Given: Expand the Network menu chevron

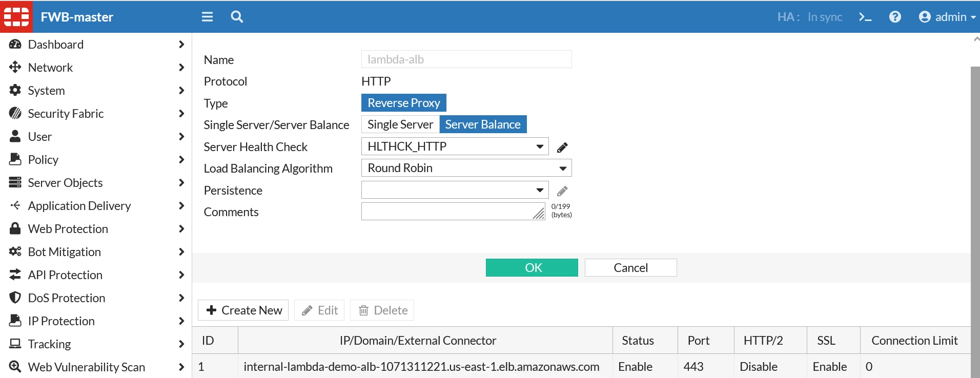Looking at the screenshot, I should [181, 67].
